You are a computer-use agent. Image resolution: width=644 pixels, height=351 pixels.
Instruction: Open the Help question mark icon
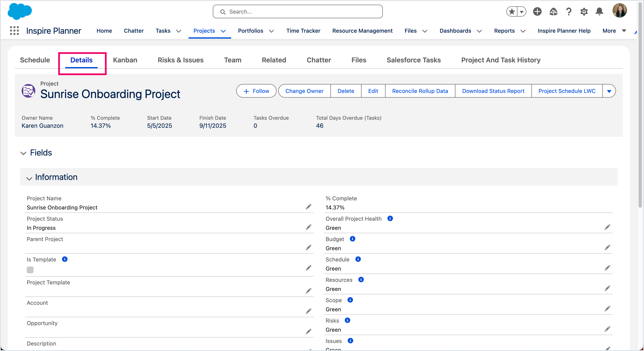pyautogui.click(x=569, y=11)
